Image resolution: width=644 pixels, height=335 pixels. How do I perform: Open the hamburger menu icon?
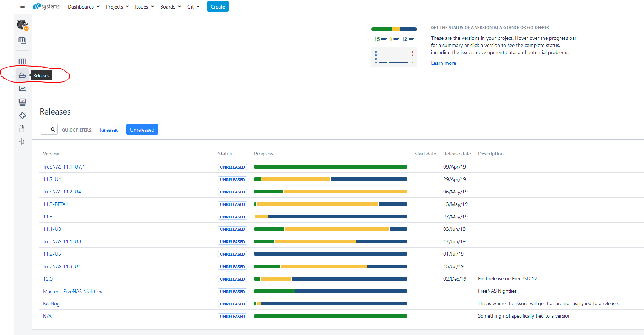[x=22, y=6]
